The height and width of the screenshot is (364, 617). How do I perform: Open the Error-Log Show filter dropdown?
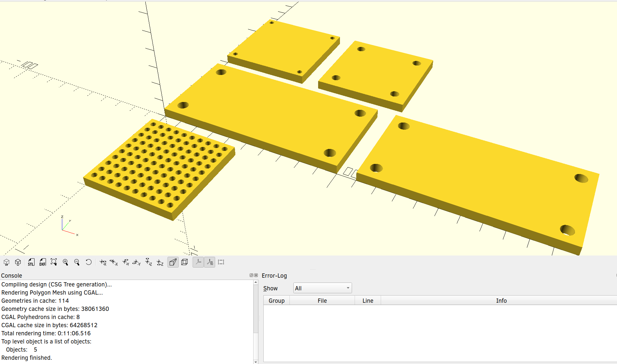[x=322, y=288]
